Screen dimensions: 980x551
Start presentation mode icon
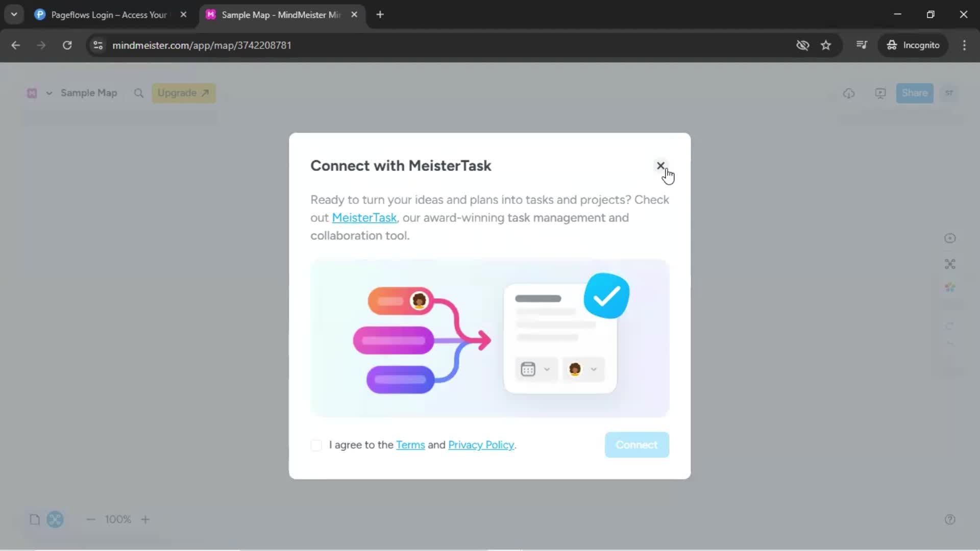click(880, 93)
